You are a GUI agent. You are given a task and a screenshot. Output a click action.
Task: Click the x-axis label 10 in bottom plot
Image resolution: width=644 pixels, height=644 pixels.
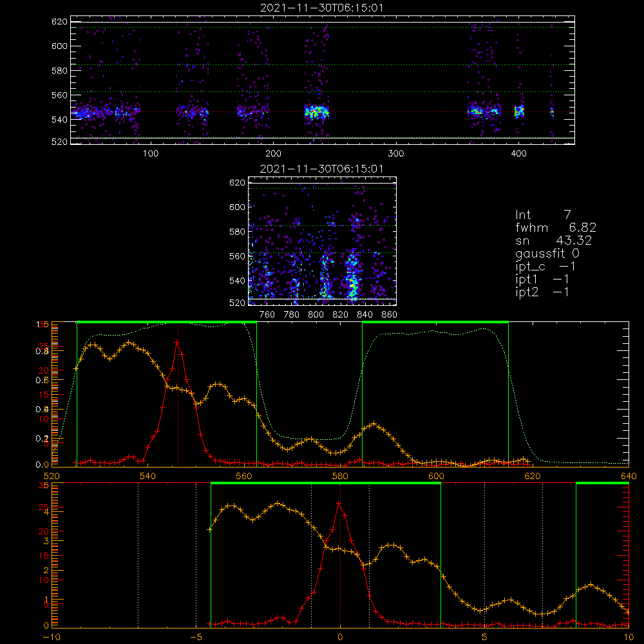pyautogui.click(x=629, y=637)
